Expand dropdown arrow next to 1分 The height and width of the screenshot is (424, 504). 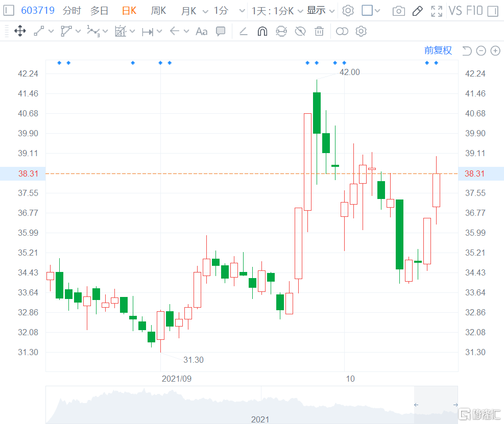click(x=242, y=11)
